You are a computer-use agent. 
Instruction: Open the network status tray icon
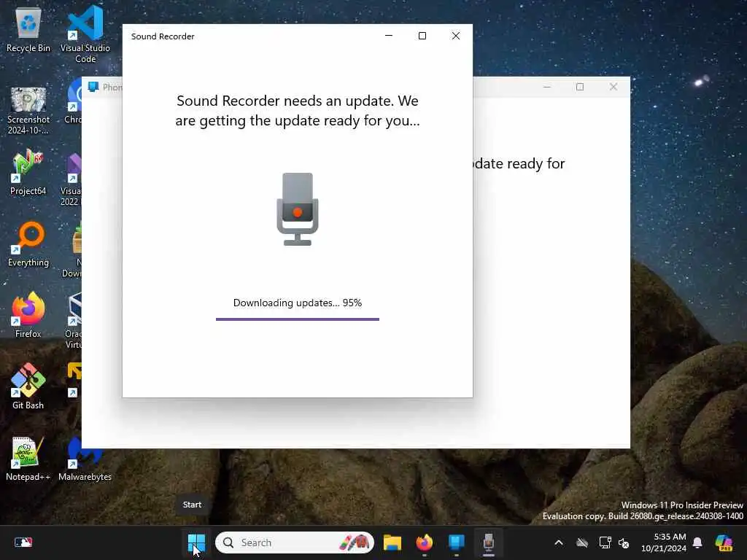pyautogui.click(x=605, y=542)
